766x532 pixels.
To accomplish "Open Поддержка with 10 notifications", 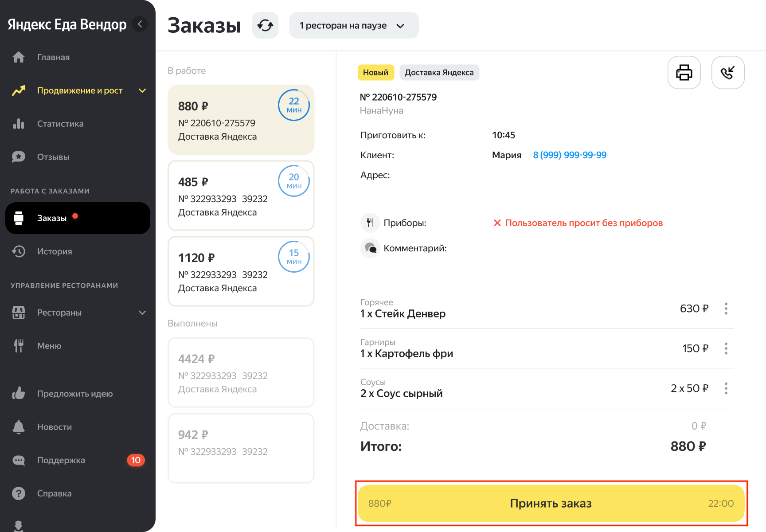I will pyautogui.click(x=61, y=460).
